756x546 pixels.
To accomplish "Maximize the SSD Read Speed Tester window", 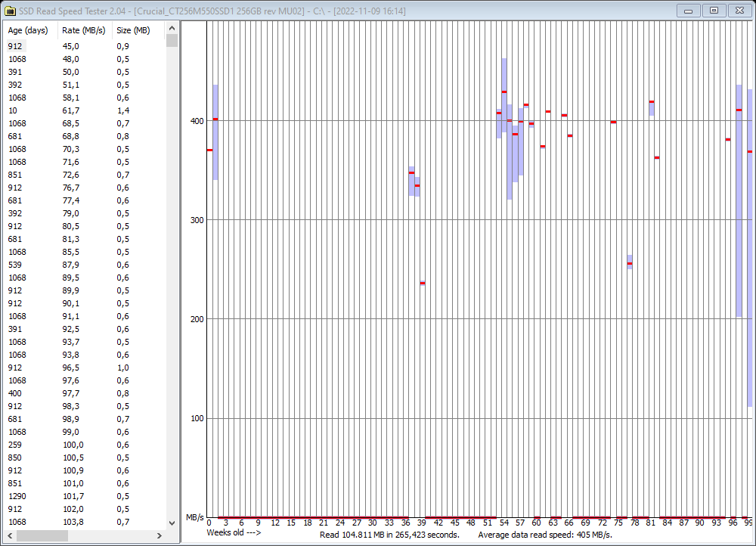I will click(x=714, y=10).
